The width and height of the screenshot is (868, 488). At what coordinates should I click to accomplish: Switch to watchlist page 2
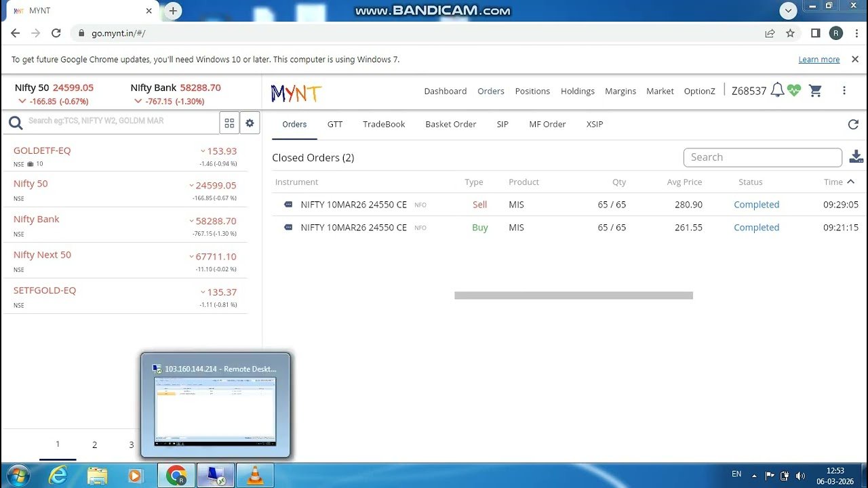(x=94, y=445)
